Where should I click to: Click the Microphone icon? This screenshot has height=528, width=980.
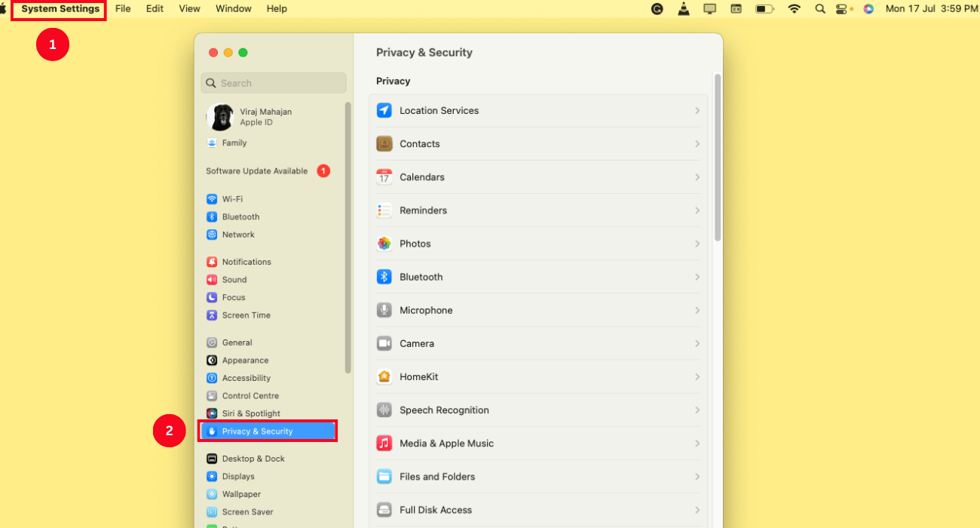(x=384, y=310)
